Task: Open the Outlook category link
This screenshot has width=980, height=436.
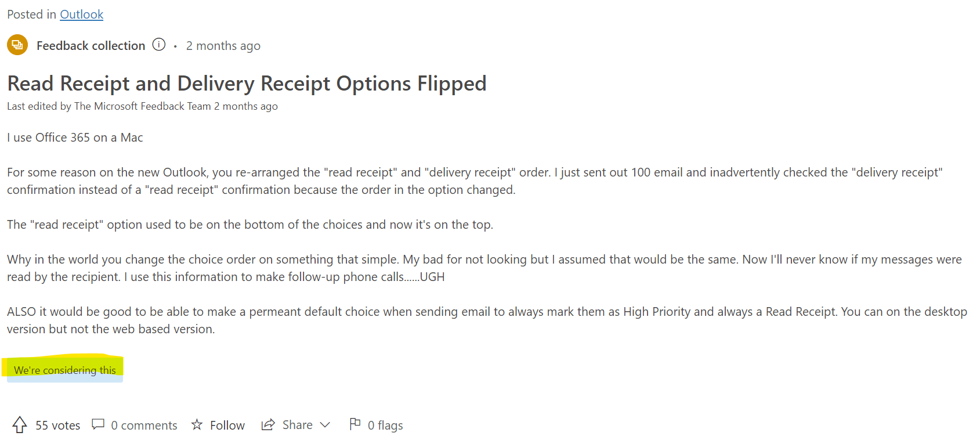Action: click(82, 15)
